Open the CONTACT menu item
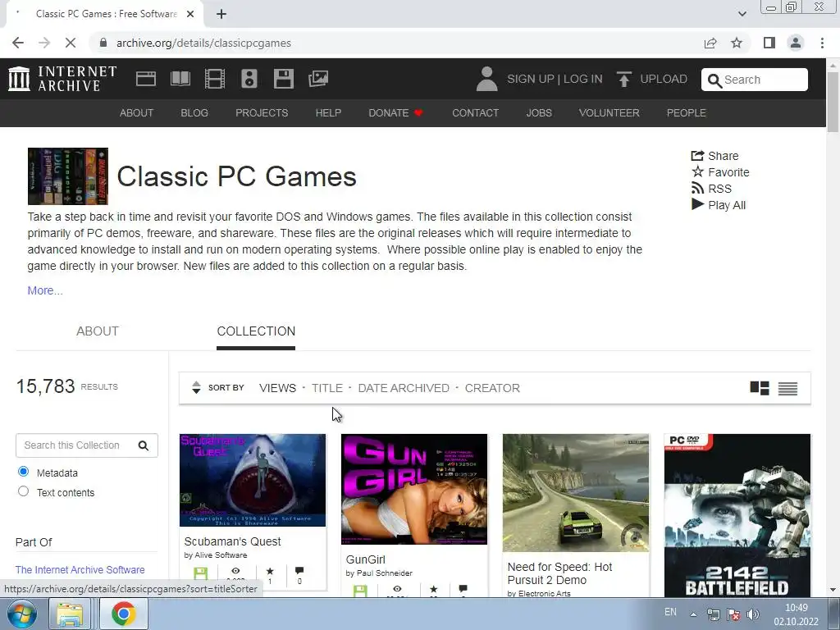Screen dimensions: 840x630 point(475,113)
